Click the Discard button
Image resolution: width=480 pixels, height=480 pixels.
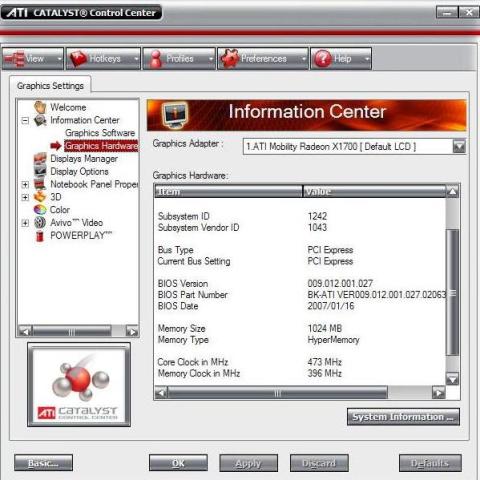tap(319, 463)
